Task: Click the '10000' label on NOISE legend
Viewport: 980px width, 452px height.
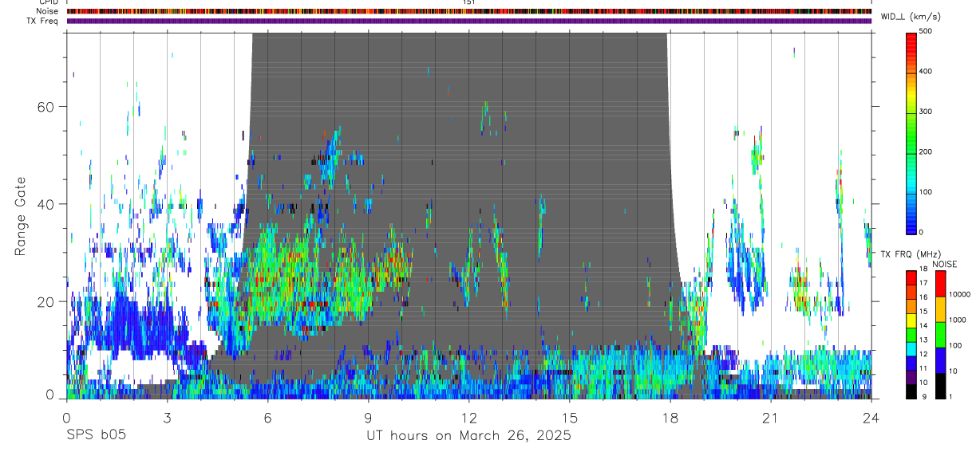Action: pos(959,294)
